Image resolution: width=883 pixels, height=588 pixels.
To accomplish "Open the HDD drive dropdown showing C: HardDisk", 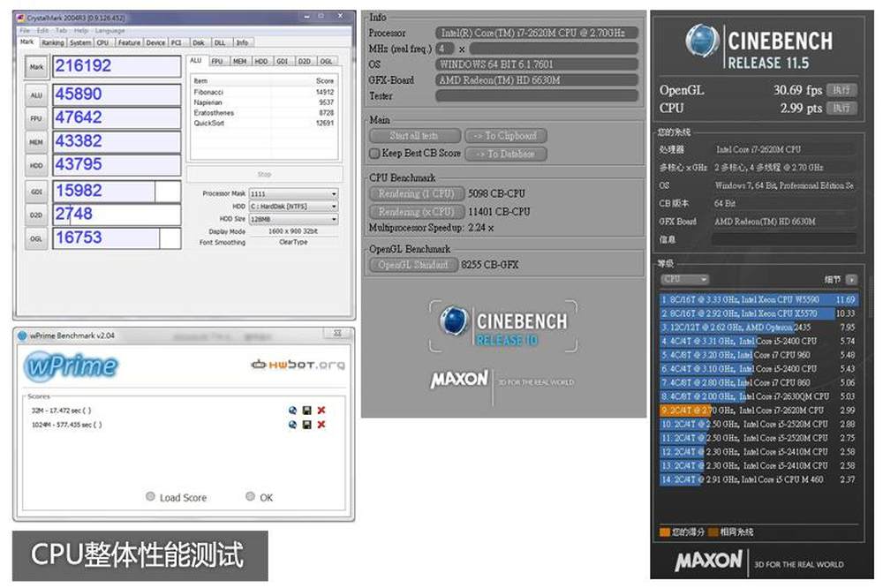I will [293, 207].
